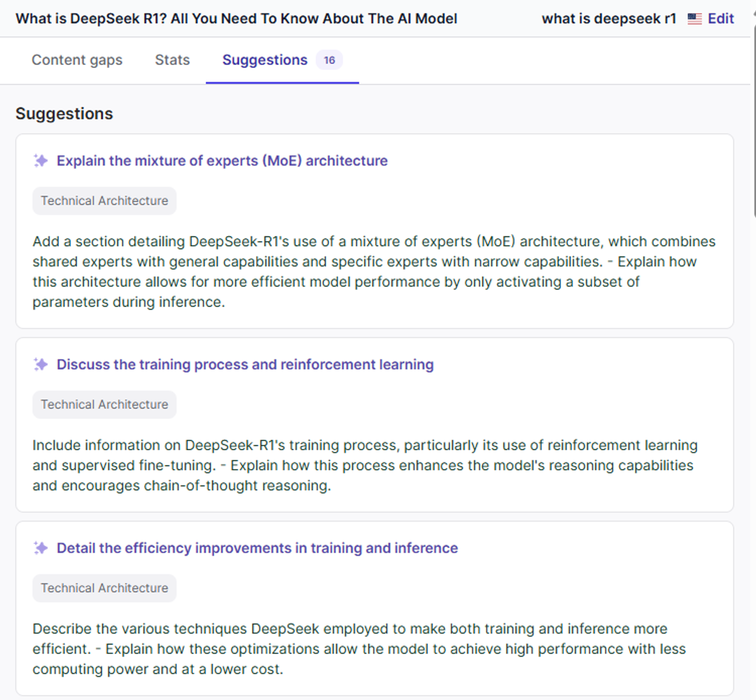Viewport: 756px width, 700px height.
Task: Click Technical Architecture tag under training process suggestion
Action: (x=104, y=405)
